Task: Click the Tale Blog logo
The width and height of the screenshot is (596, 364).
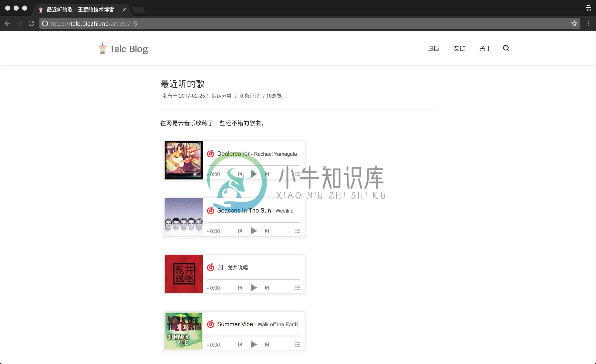Action: coord(122,48)
